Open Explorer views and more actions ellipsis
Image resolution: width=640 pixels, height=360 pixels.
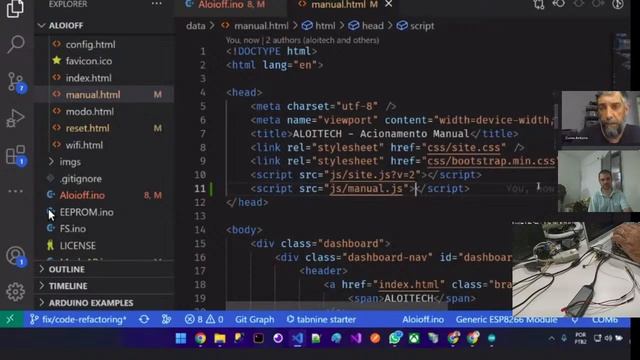click(157, 4)
